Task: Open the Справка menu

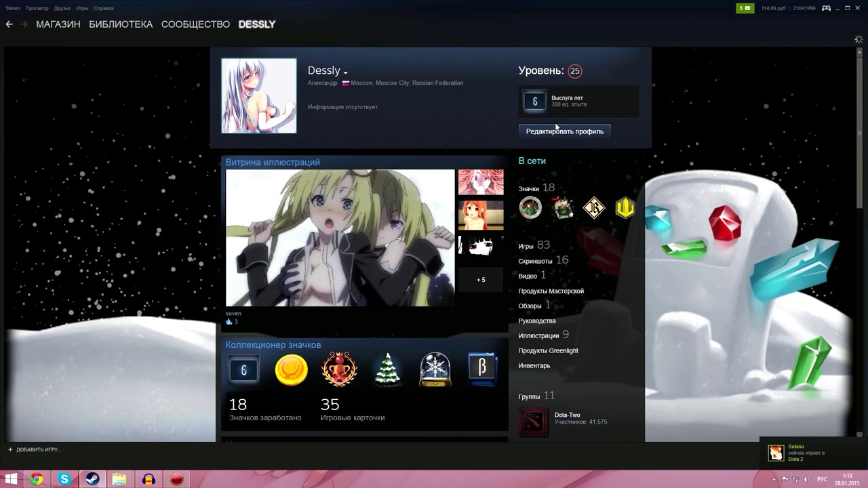Action: 104,8
